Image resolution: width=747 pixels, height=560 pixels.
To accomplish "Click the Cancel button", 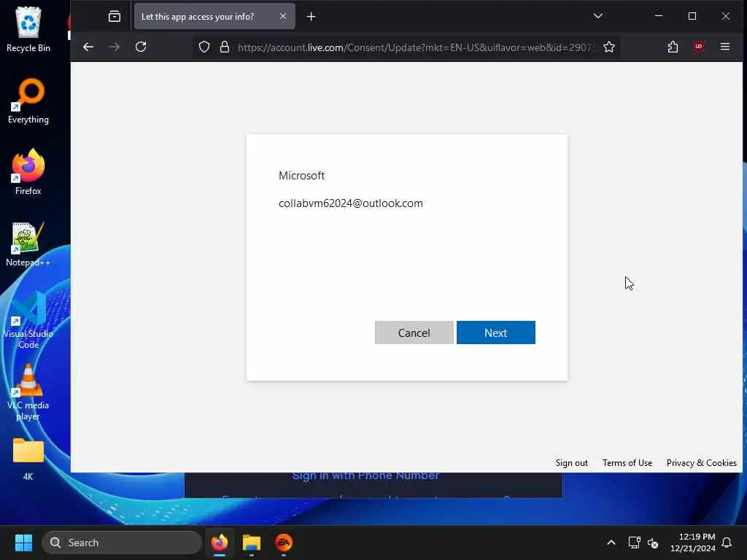I will point(414,332).
